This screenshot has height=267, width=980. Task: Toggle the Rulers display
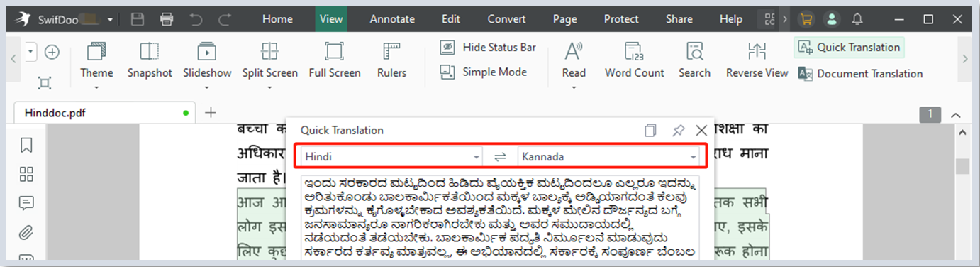coord(391,60)
